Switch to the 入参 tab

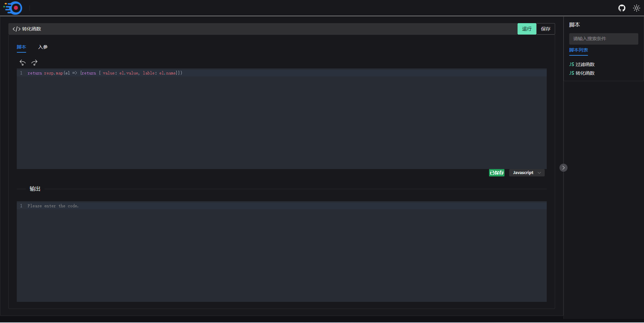(43, 47)
